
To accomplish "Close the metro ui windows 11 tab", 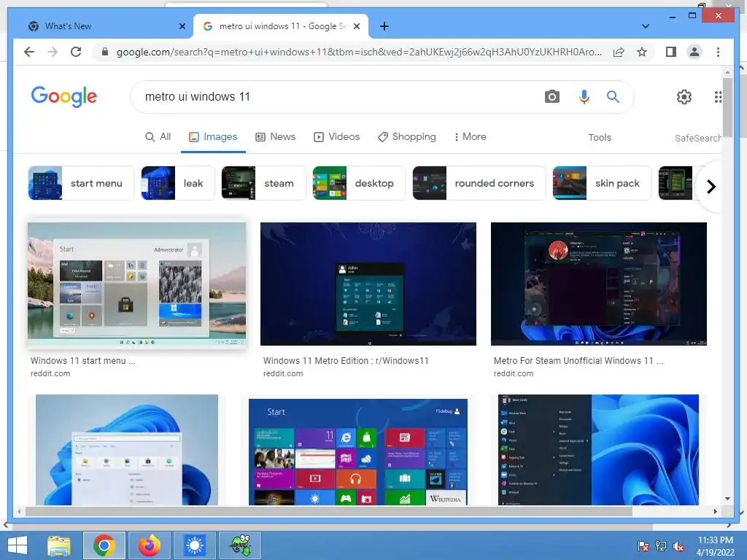I will tap(356, 26).
